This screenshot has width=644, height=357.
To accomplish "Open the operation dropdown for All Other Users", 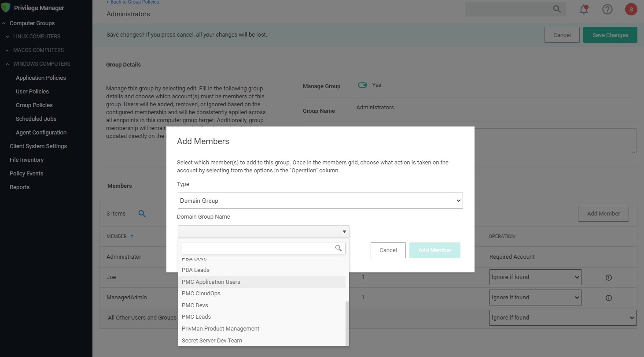I will click(563, 318).
